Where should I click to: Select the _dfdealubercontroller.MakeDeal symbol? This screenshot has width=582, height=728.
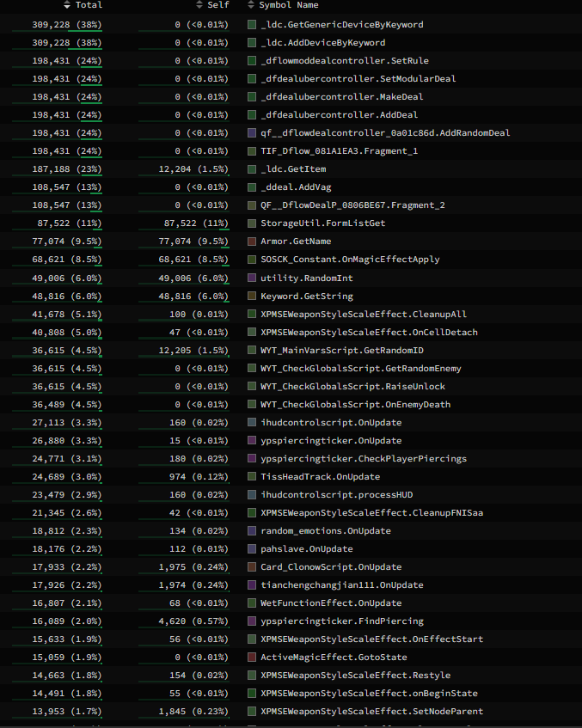click(342, 97)
